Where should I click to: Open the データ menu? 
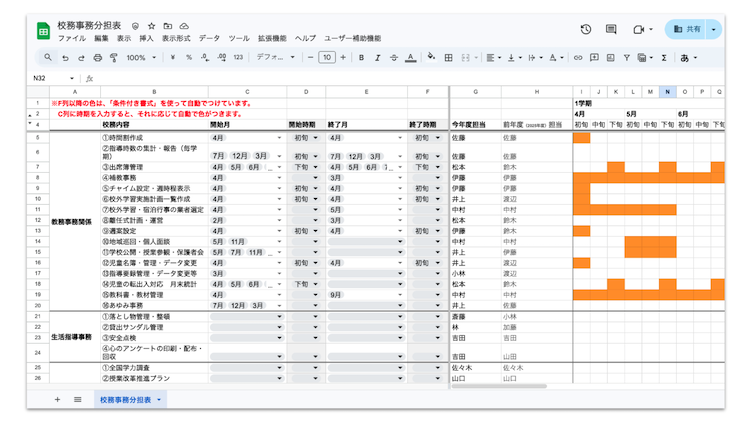pos(209,38)
